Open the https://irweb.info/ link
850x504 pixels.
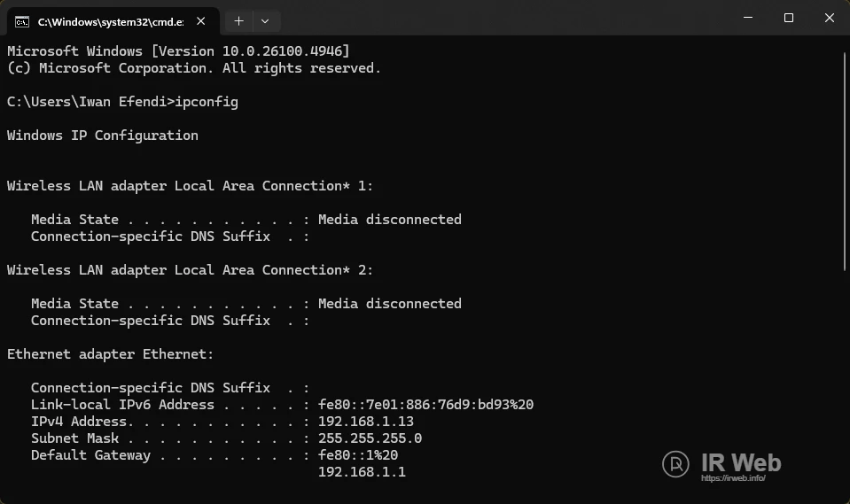click(x=732, y=478)
